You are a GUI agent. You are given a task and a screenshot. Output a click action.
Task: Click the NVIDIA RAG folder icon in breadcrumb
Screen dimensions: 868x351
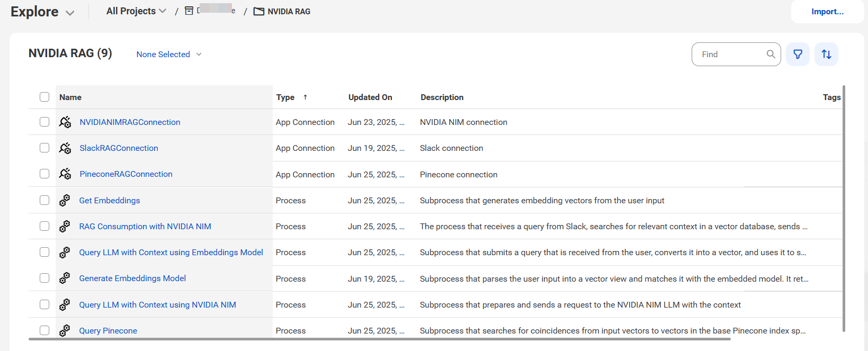pyautogui.click(x=259, y=12)
